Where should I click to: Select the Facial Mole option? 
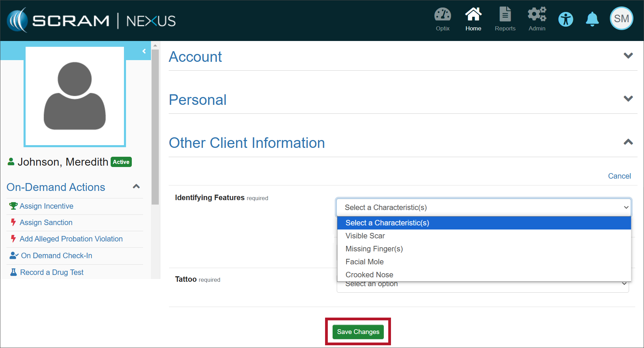coord(364,262)
